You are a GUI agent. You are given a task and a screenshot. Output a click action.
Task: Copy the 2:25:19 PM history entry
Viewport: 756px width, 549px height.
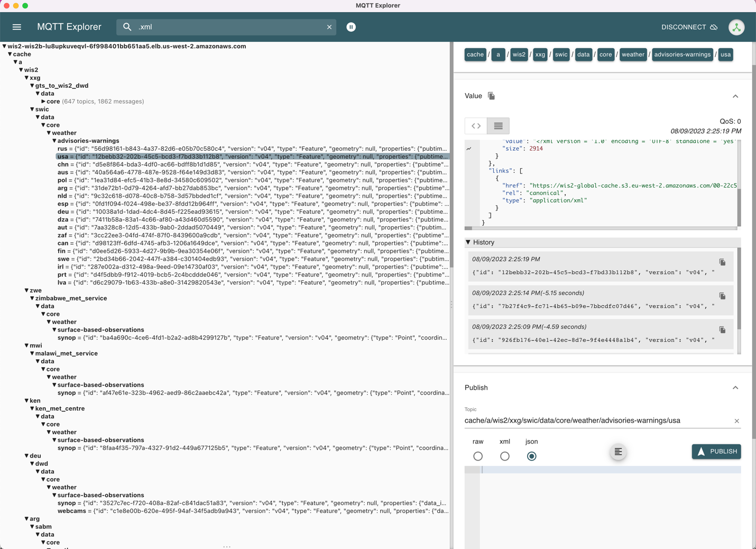click(722, 262)
